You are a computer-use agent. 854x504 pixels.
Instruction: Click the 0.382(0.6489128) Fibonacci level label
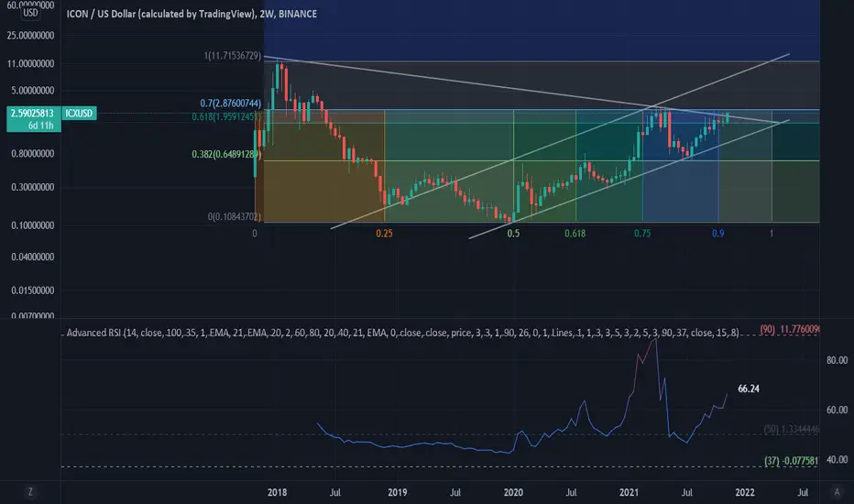tap(226, 154)
